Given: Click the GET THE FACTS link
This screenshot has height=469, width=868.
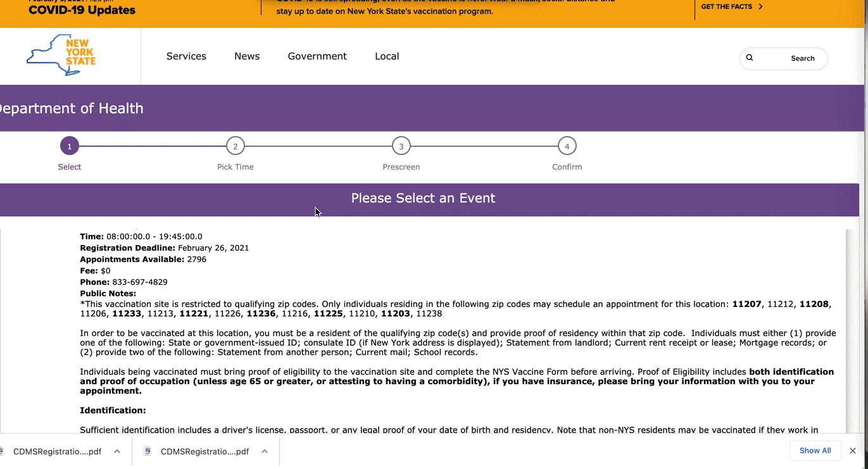Looking at the screenshot, I should (x=727, y=6).
